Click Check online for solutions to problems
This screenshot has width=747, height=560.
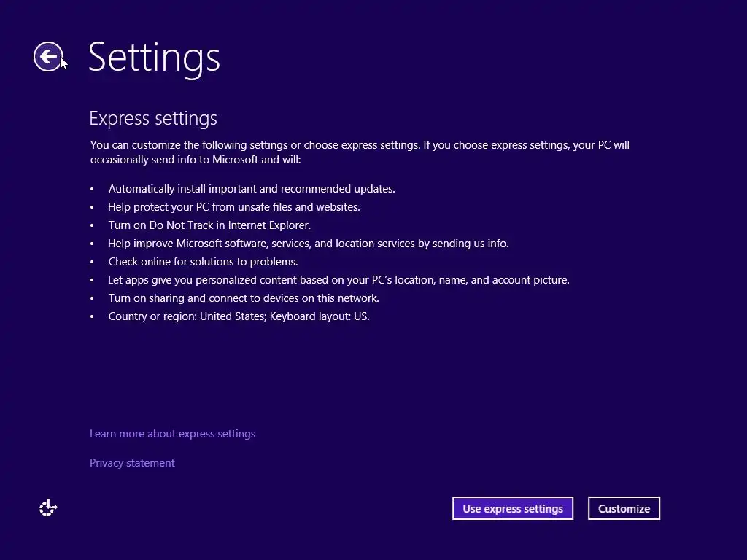[x=203, y=262]
